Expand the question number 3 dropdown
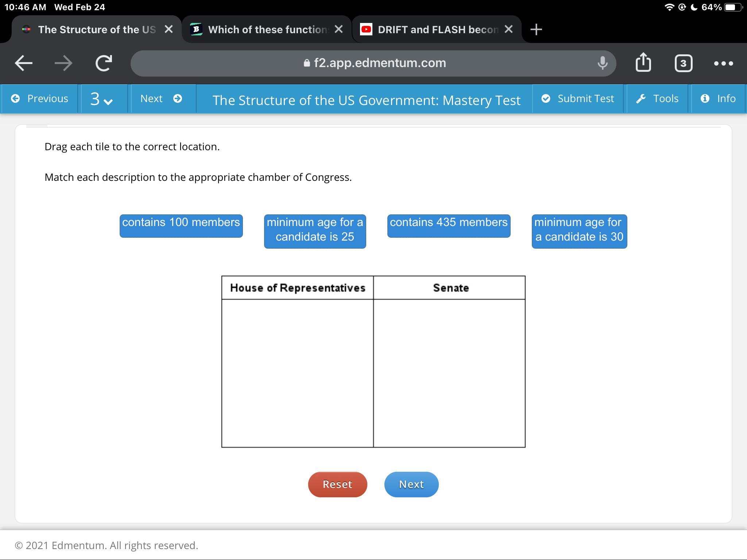 [x=101, y=99]
